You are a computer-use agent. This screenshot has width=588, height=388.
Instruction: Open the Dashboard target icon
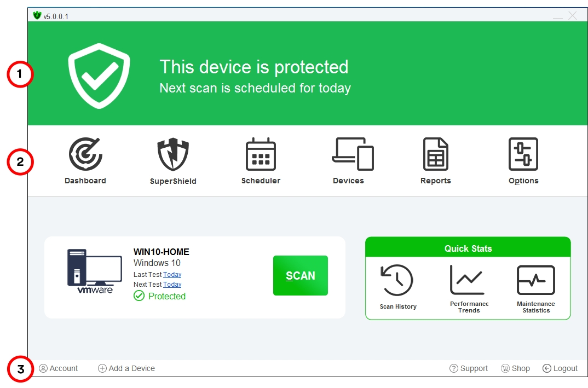click(x=85, y=154)
